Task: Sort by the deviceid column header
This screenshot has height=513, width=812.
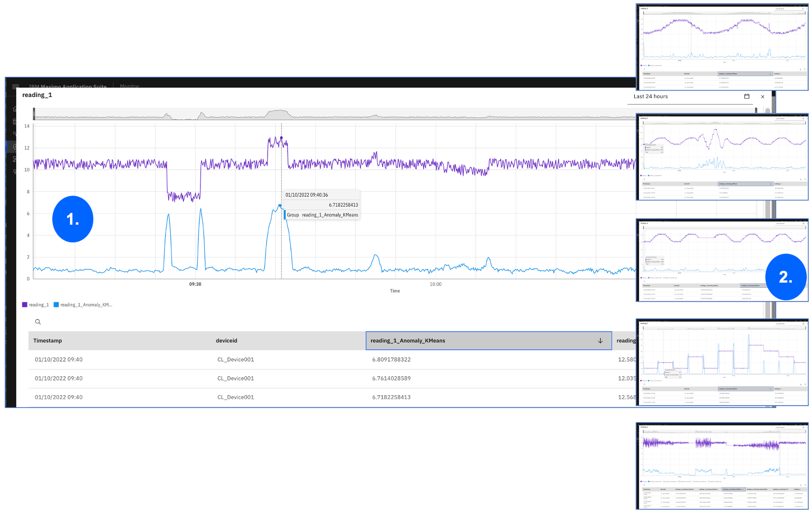Action: pos(226,341)
